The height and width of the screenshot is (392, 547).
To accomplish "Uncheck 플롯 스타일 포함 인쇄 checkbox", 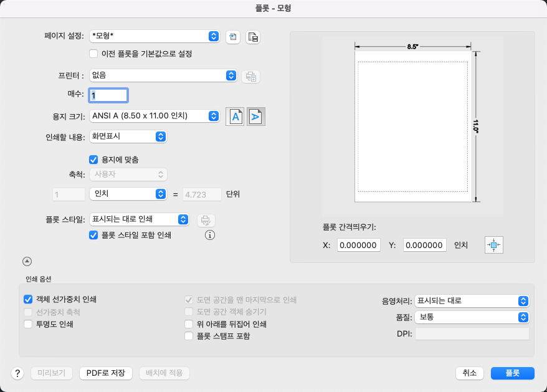I will 93,236.
